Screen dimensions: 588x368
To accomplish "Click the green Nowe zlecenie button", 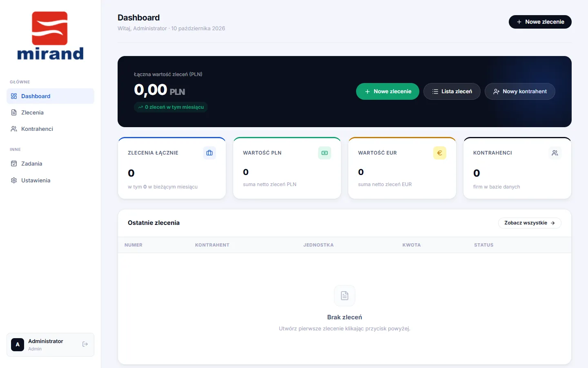I will click(388, 92).
